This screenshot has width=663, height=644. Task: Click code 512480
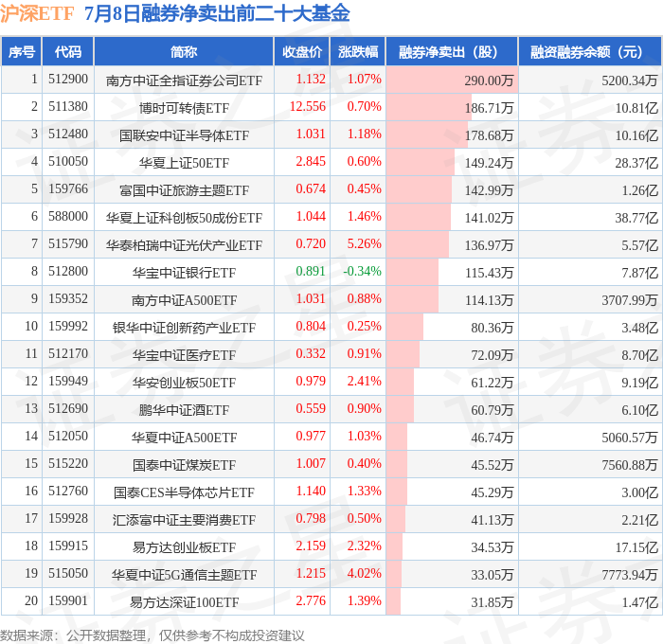pos(68,134)
